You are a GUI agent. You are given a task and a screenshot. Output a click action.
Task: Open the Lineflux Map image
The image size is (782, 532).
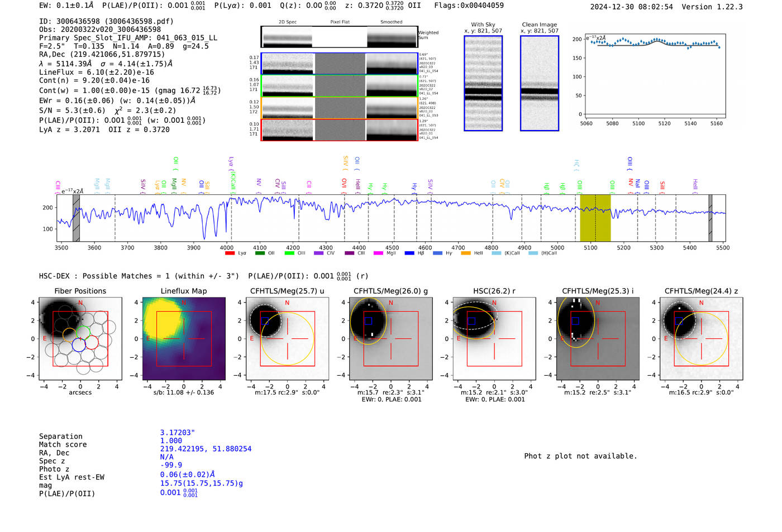pos(184,338)
